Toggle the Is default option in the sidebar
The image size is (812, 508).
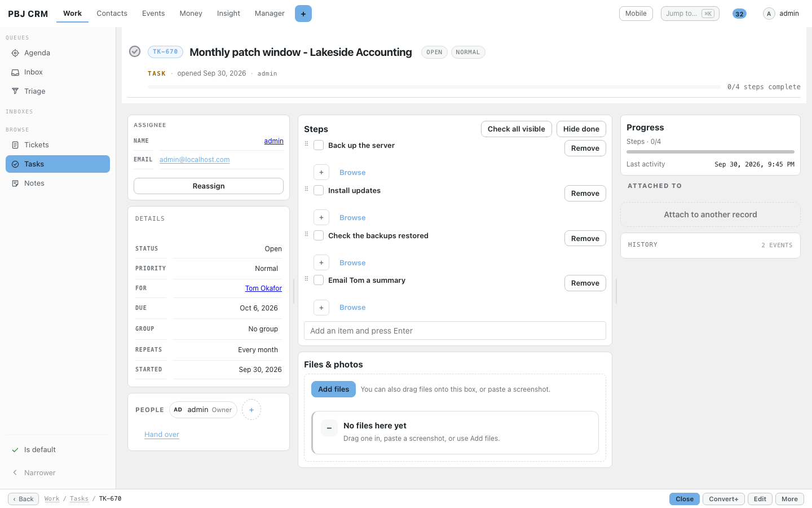pyautogui.click(x=58, y=450)
